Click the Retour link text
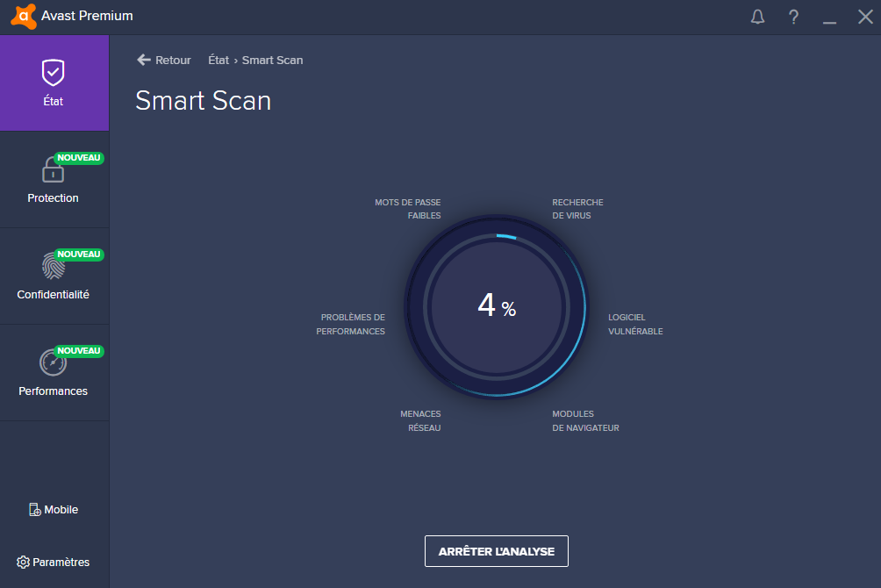Image resolution: width=881 pixels, height=588 pixels. point(173,60)
